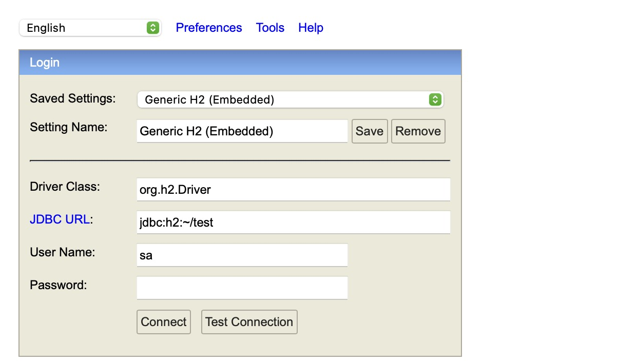
Task: Select the Driver Class input field
Action: coord(294,190)
